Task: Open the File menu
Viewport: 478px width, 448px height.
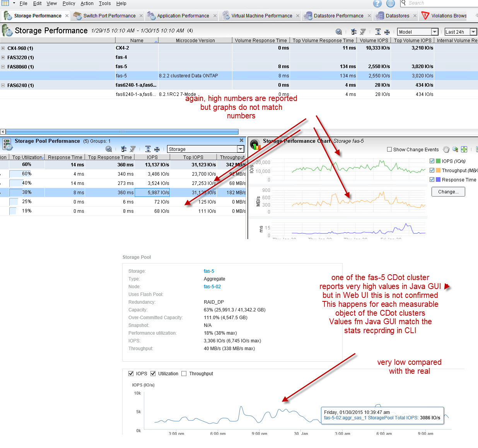Action: coord(23,3)
